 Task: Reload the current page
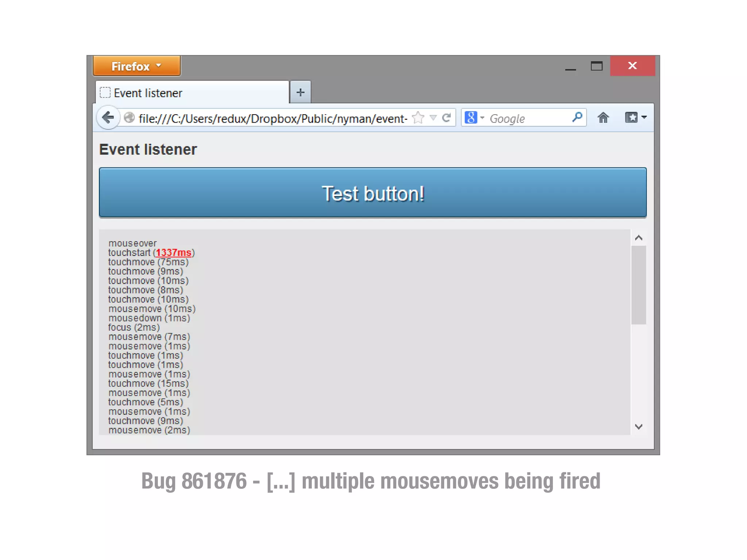pos(446,118)
